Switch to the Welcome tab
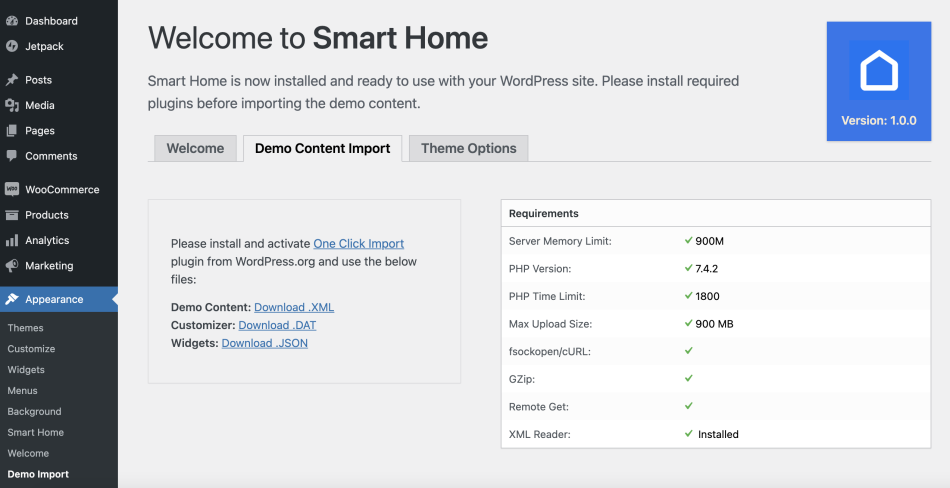 pyautogui.click(x=195, y=148)
